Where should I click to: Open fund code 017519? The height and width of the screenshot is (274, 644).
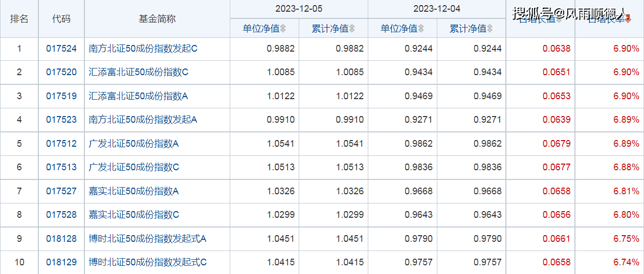(x=61, y=96)
